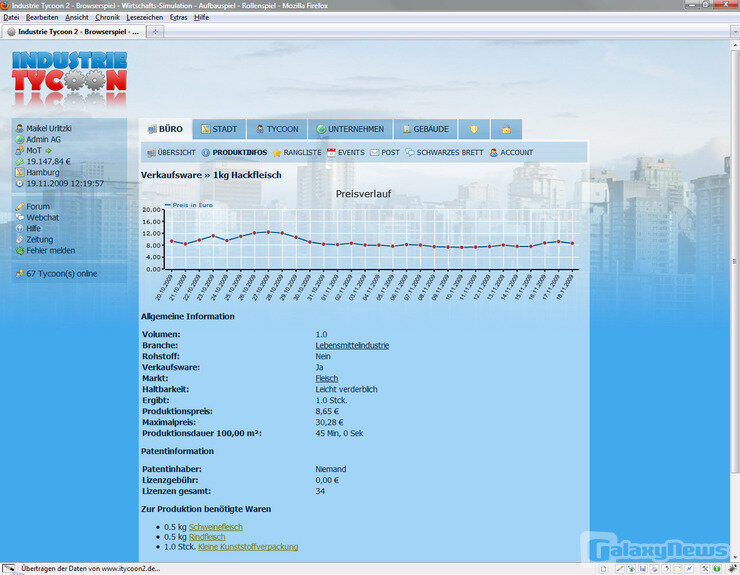Click the status bar pencil icon

click(620, 569)
